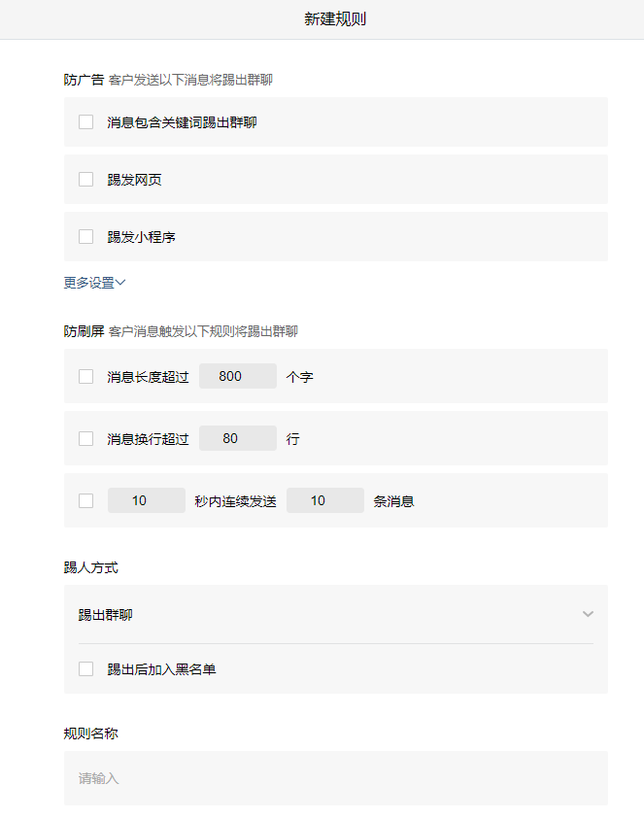This screenshot has width=644, height=819.
Task: Check the 秒内连续发送 rule checkbox
Action: (85, 499)
